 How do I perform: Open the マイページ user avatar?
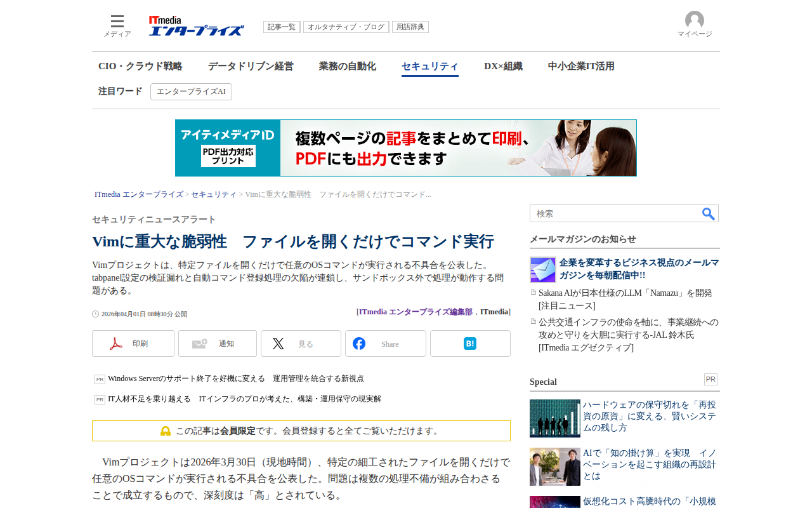(695, 25)
